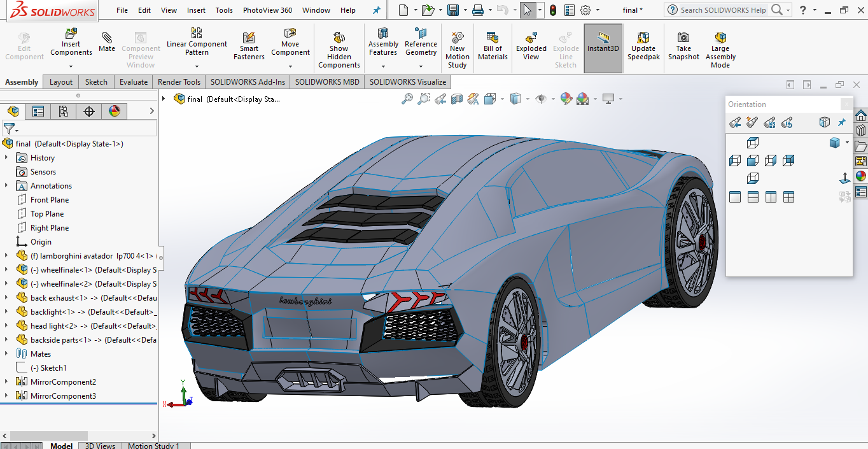The image size is (868, 449).
Task: Open PhotoView 360 menu
Action: pyautogui.click(x=268, y=10)
